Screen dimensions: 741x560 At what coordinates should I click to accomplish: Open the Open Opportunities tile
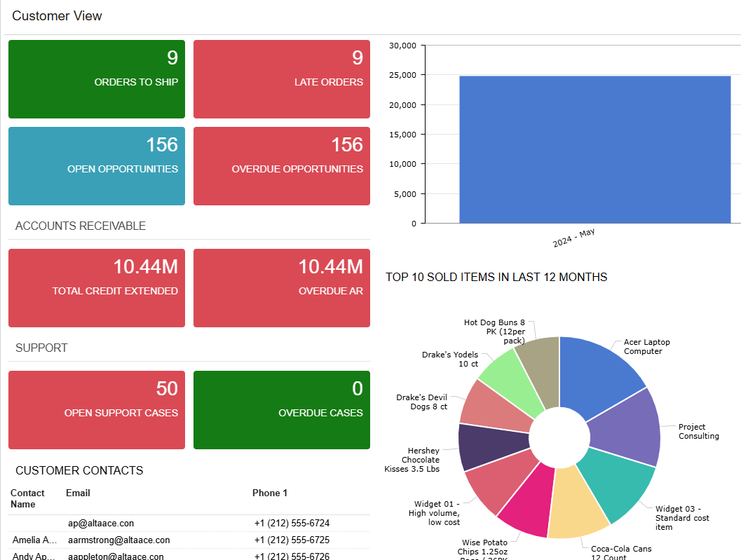tap(97, 166)
